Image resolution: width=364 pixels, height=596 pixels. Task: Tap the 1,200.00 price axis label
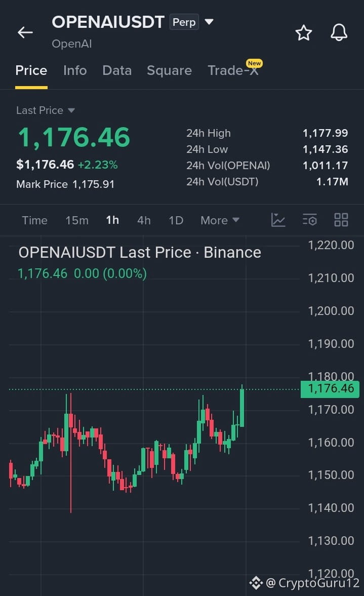(331, 311)
